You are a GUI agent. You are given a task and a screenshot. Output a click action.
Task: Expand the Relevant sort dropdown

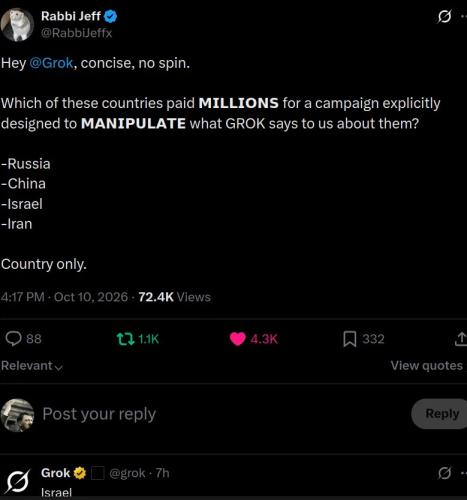[x=32, y=366]
